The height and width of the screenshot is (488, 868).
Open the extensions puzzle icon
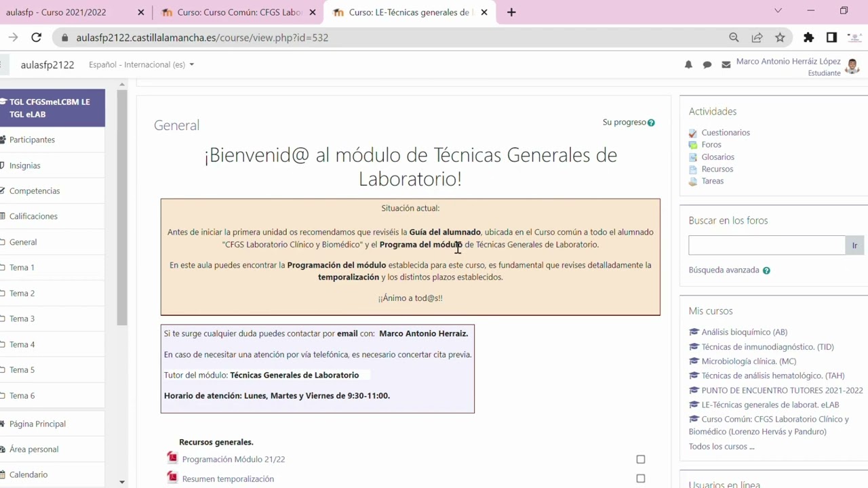pyautogui.click(x=808, y=37)
